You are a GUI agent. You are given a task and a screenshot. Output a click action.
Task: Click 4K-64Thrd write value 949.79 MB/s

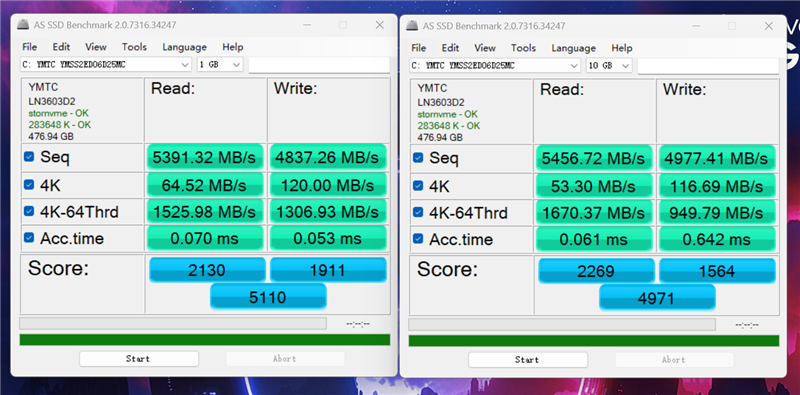coord(717,212)
